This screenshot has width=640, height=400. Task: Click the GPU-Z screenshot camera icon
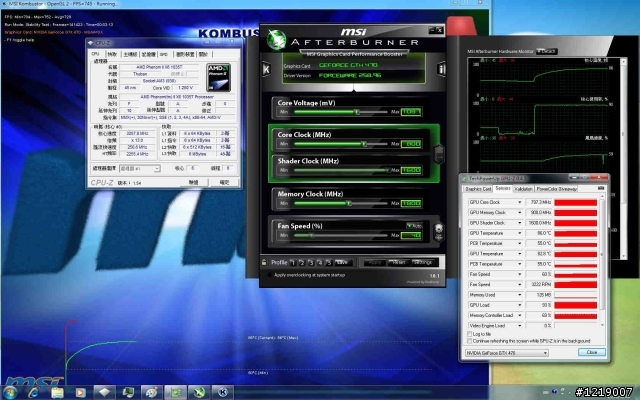(x=600, y=188)
